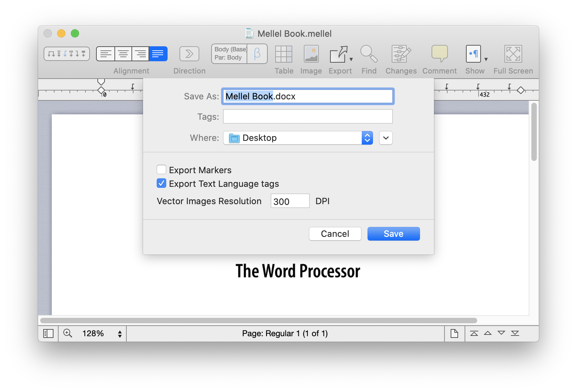This screenshot has height=392, width=577.
Task: Select the centered tab stop icon
Action: pyautogui.click(x=59, y=54)
